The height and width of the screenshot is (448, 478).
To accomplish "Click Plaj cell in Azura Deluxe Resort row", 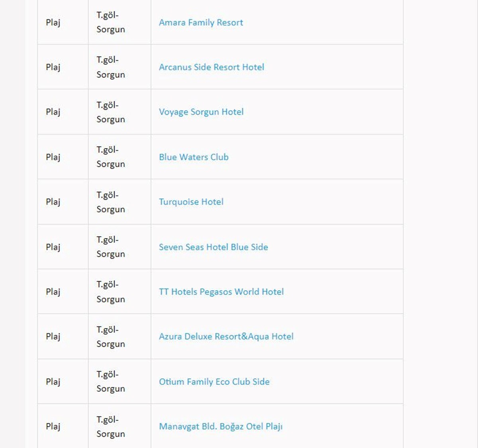I will 63,336.
